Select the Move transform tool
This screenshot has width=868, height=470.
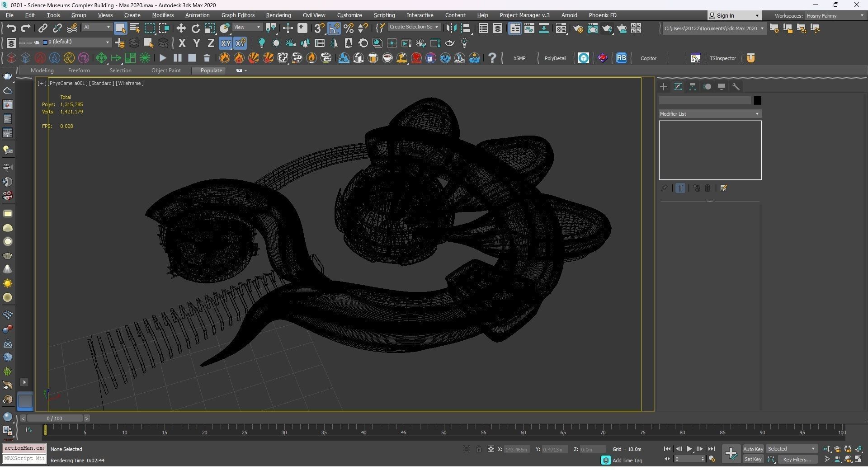point(181,28)
